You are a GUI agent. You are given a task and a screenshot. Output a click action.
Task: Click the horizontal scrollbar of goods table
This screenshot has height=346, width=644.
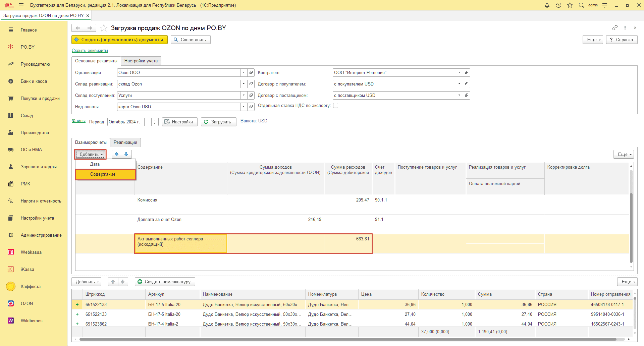(x=347, y=339)
